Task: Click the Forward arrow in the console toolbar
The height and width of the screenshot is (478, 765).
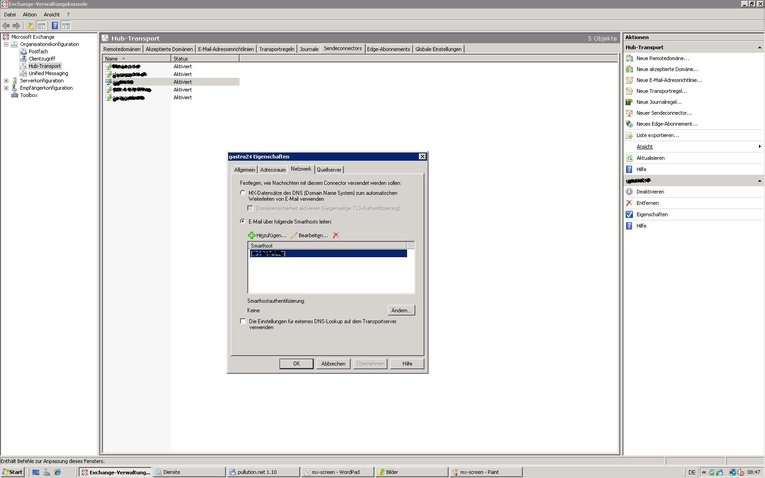Action: [17, 25]
